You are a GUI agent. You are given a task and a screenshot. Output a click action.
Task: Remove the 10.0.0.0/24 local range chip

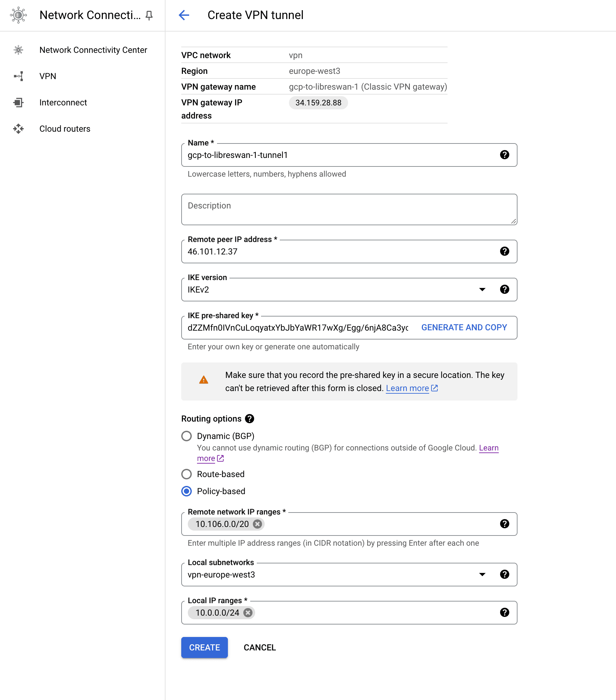248,613
